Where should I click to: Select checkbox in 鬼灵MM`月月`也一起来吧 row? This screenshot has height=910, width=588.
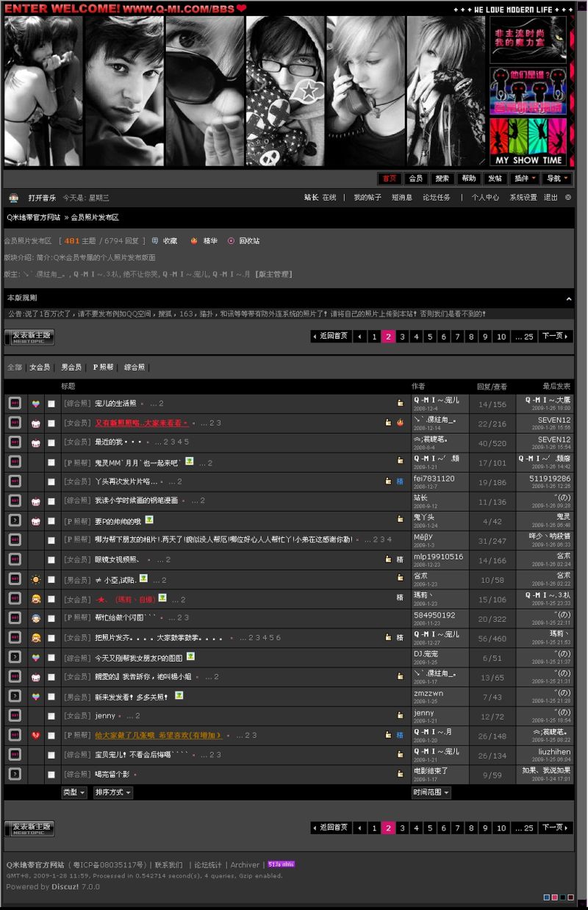[51, 462]
